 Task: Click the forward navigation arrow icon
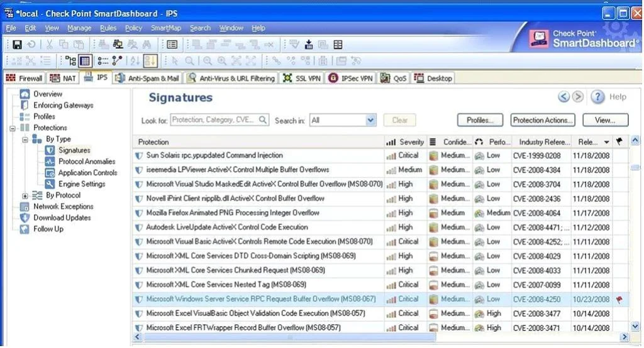click(x=578, y=97)
